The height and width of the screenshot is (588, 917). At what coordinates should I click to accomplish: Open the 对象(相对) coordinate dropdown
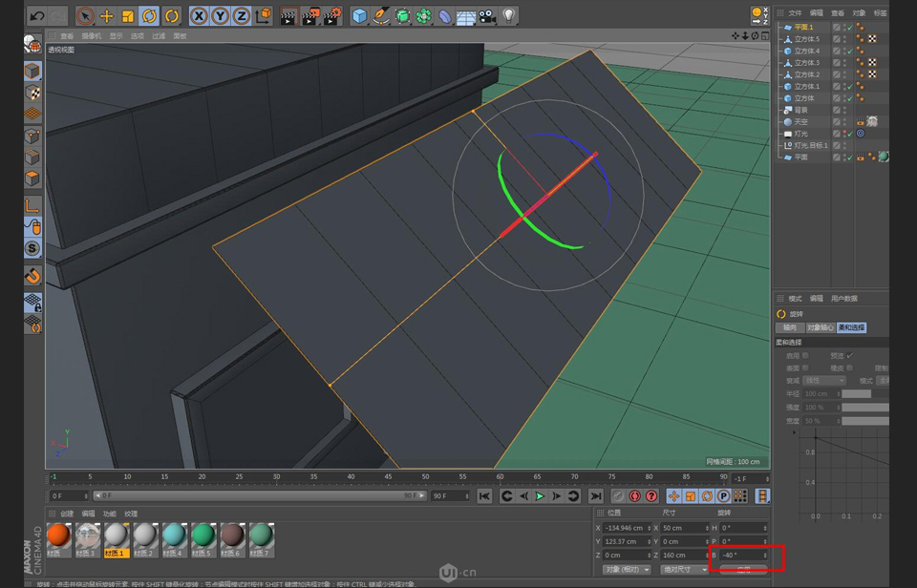click(x=628, y=568)
